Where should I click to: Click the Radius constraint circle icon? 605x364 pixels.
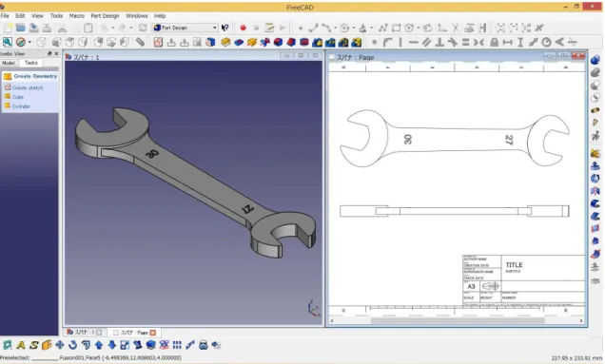point(546,42)
